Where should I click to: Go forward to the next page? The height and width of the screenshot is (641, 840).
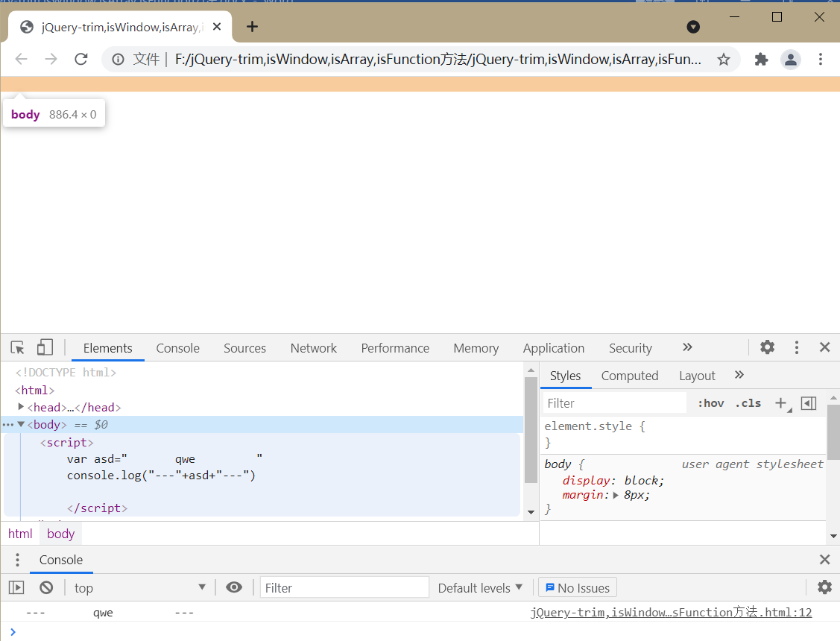51,59
